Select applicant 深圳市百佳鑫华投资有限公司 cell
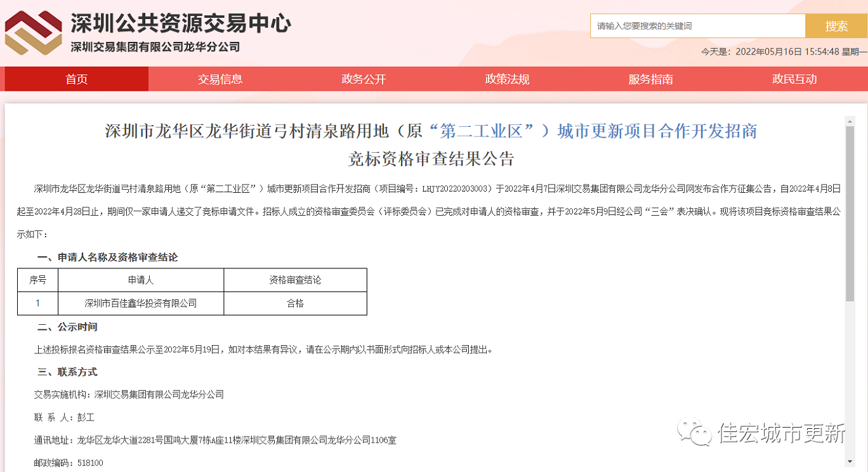868x472 pixels. [x=141, y=303]
